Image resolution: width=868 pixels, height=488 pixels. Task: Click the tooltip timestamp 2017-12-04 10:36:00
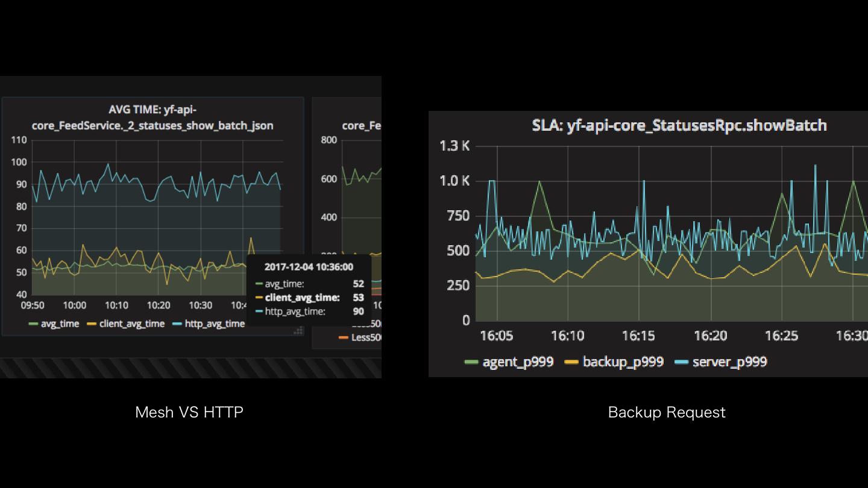[x=309, y=267]
